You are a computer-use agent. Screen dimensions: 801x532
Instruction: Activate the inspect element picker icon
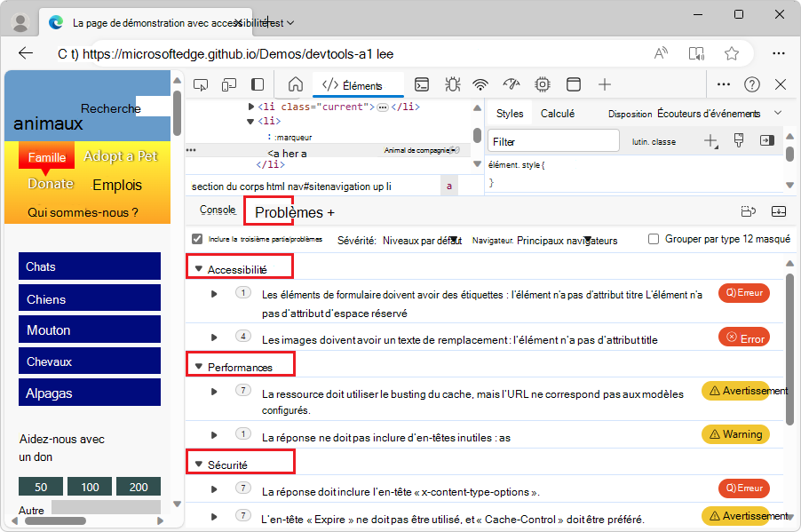coord(201,85)
